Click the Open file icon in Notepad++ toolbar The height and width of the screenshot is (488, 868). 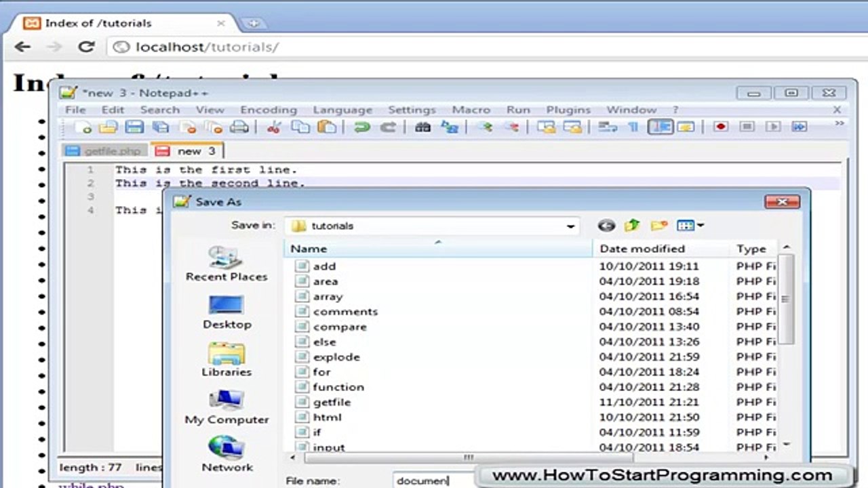tap(108, 127)
